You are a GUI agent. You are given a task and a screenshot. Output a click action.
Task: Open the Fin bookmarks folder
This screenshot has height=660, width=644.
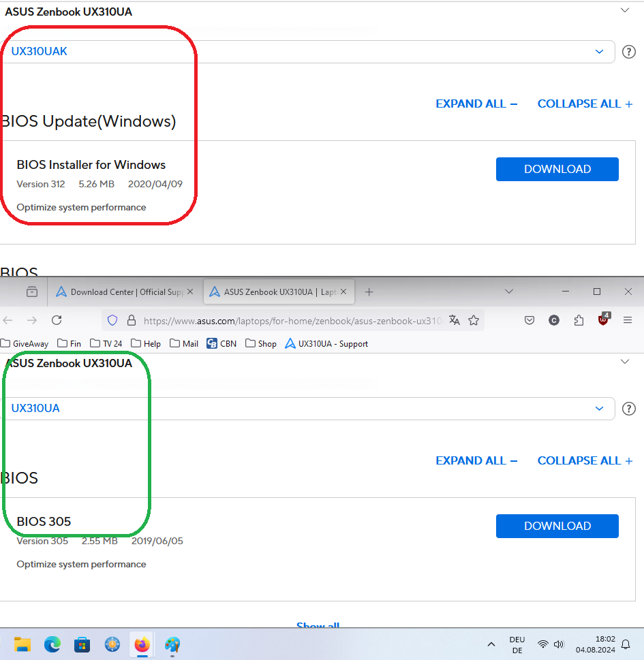tap(69, 343)
